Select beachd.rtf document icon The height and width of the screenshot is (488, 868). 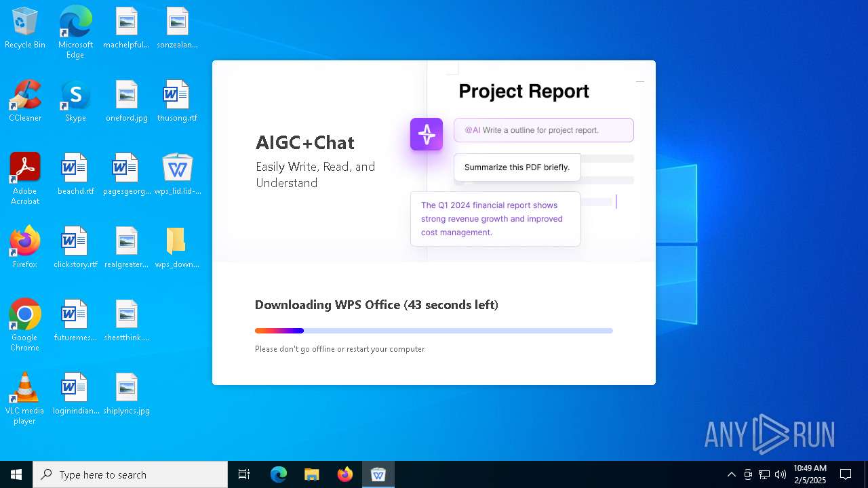pos(75,174)
